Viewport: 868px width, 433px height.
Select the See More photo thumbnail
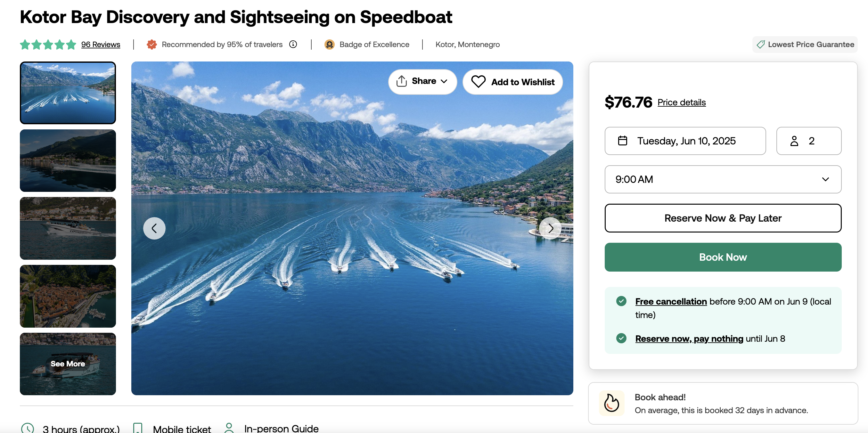pyautogui.click(x=68, y=364)
